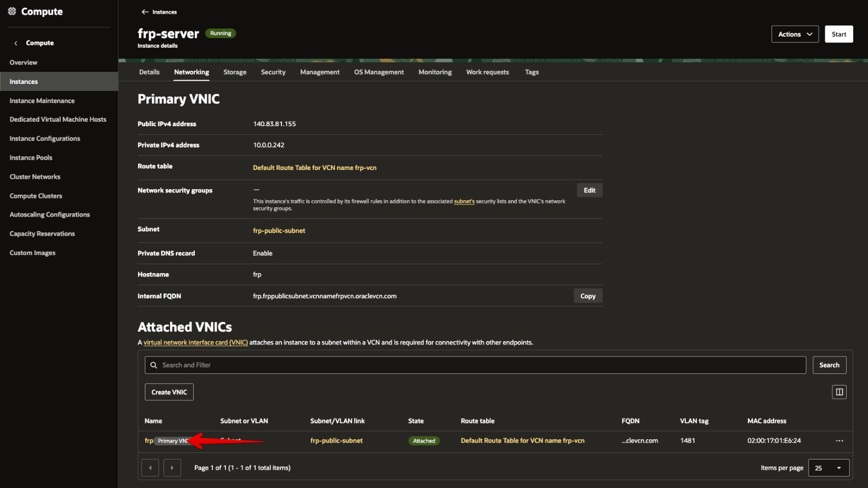Open frp-public-subnet link in VNIC table row
The image size is (868, 488).
pyautogui.click(x=336, y=441)
